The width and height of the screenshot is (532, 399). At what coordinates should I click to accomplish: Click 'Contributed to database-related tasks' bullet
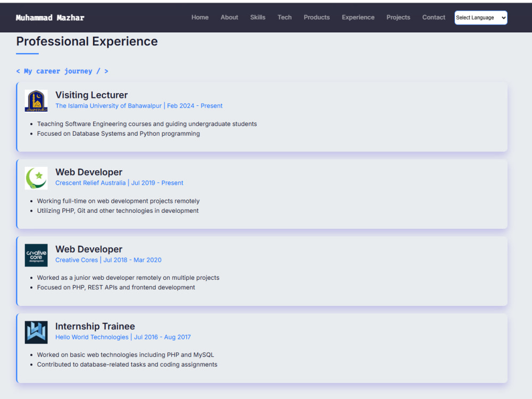coord(127,364)
